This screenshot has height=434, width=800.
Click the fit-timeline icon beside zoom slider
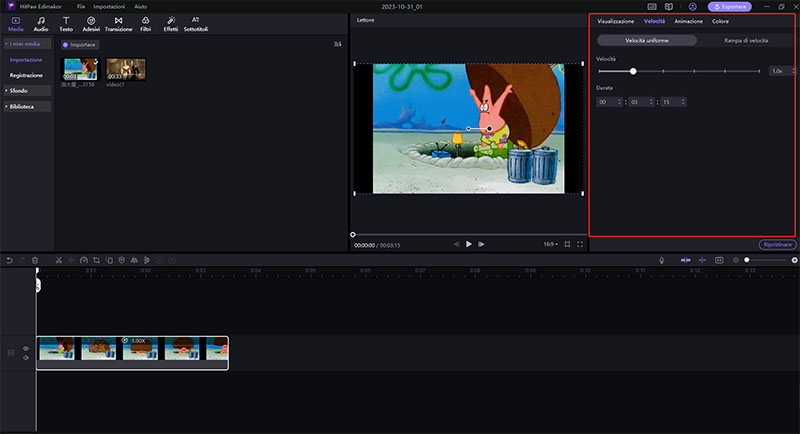(719, 260)
